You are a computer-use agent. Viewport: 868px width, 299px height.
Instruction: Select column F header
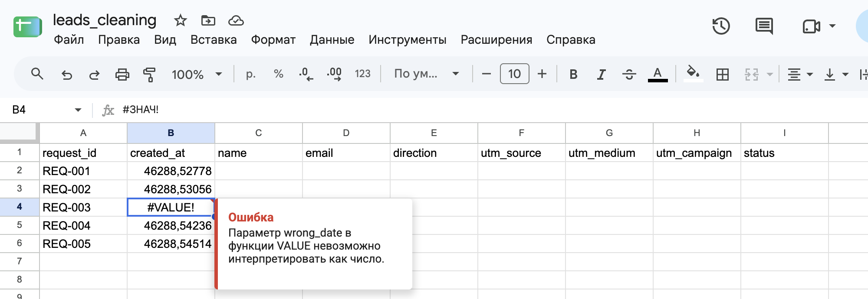click(522, 133)
